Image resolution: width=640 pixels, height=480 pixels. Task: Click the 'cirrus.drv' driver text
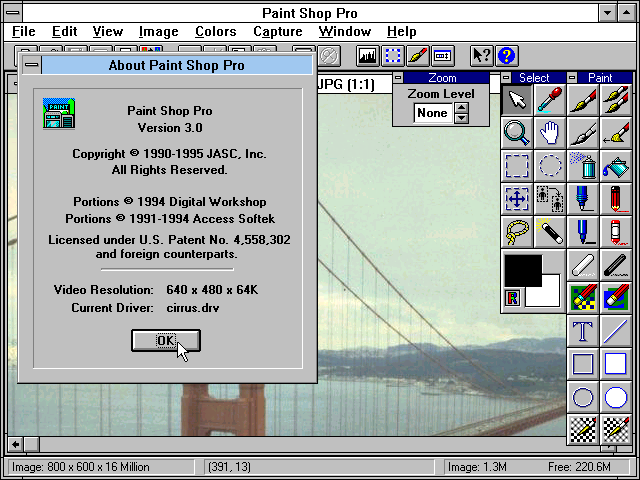click(193, 307)
